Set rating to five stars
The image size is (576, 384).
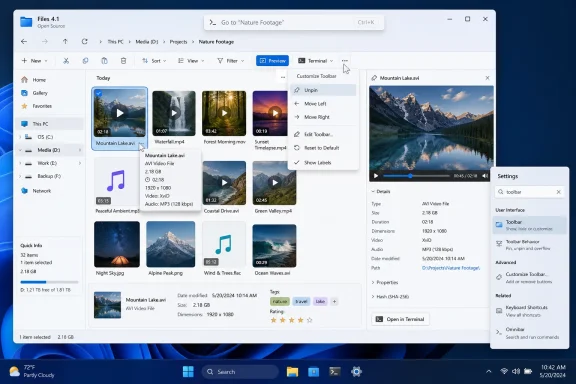310,320
